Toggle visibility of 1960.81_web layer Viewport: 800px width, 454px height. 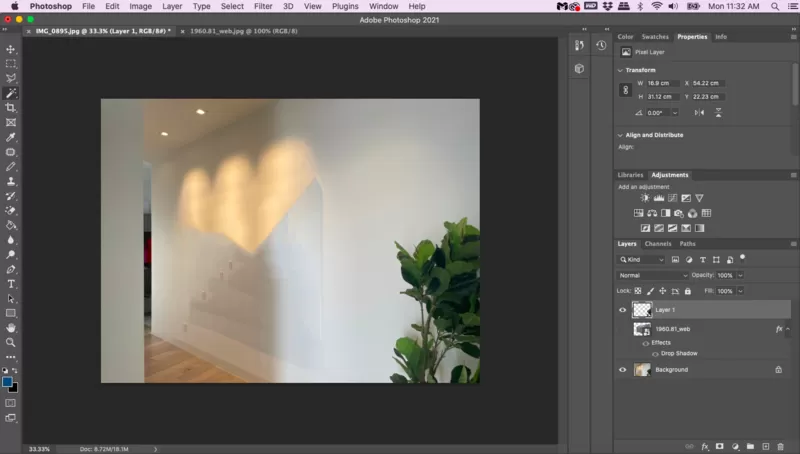tap(622, 329)
